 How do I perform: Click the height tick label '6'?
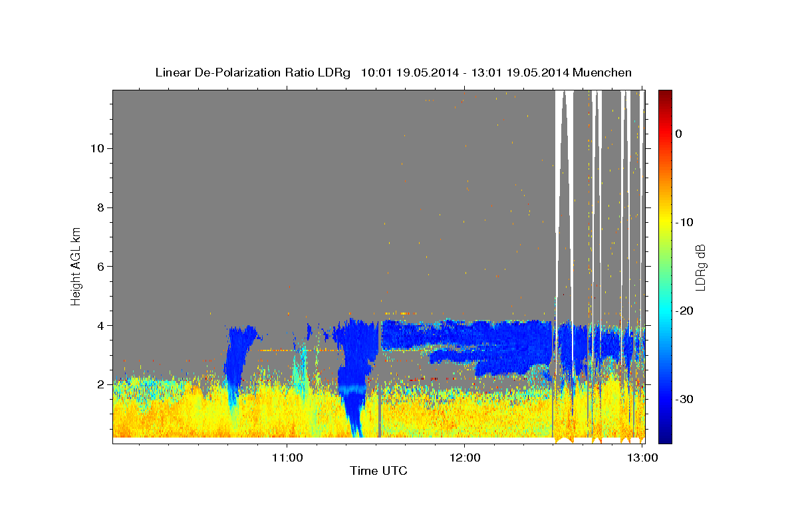point(100,266)
